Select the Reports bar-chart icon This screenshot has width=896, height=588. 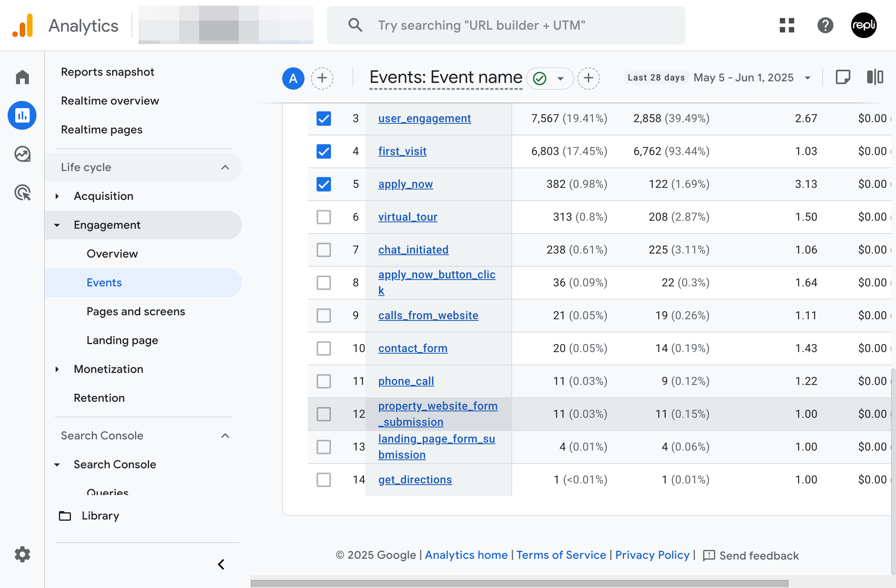point(22,115)
